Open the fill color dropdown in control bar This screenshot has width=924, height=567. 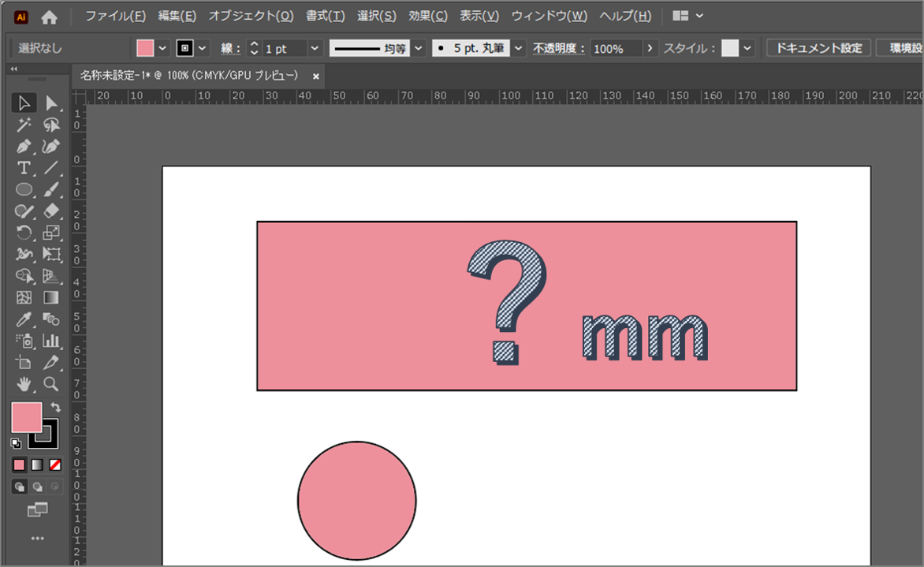point(163,48)
